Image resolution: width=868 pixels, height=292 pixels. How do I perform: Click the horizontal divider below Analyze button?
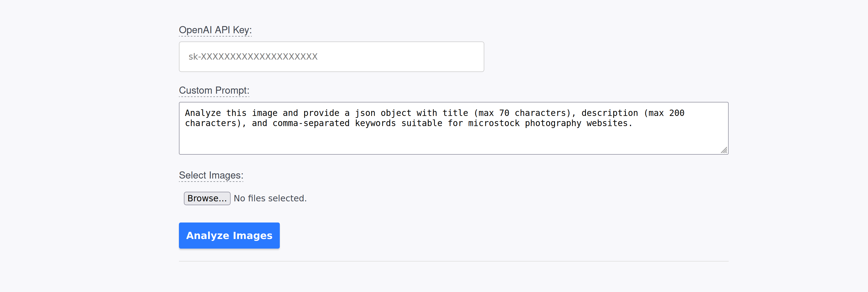click(453, 261)
